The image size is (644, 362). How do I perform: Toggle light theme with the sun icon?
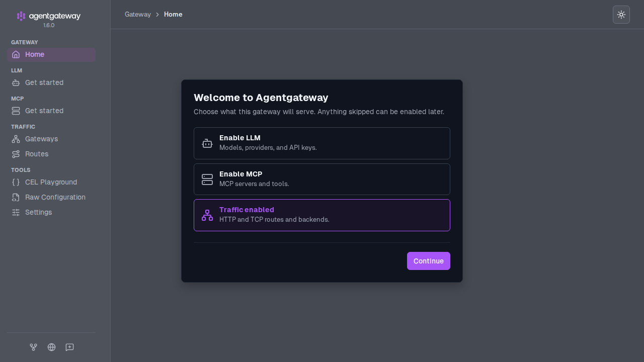tap(621, 15)
